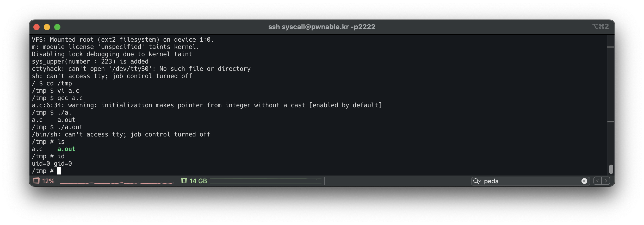Image resolution: width=644 pixels, height=225 pixels.
Task: Open the search options dropdown arrow
Action: click(480, 181)
